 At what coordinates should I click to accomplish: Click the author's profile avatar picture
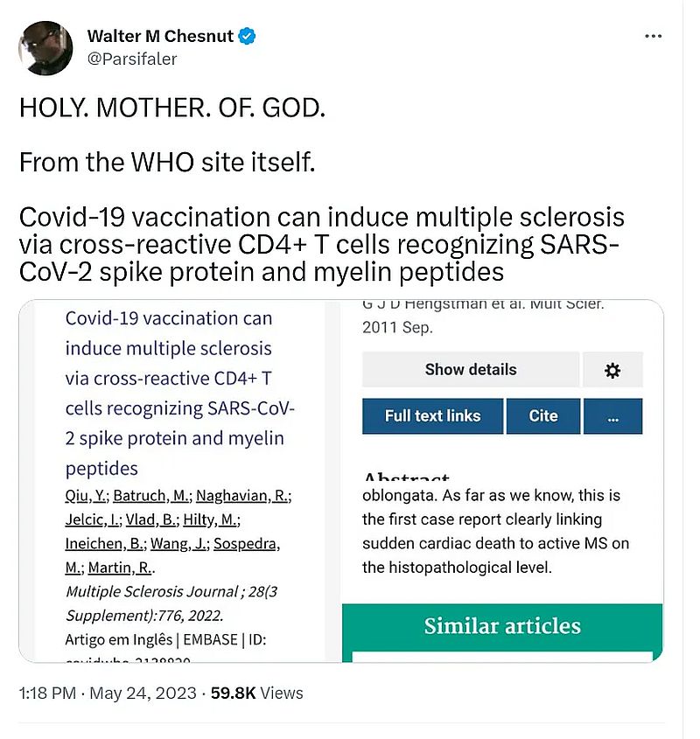(x=45, y=48)
